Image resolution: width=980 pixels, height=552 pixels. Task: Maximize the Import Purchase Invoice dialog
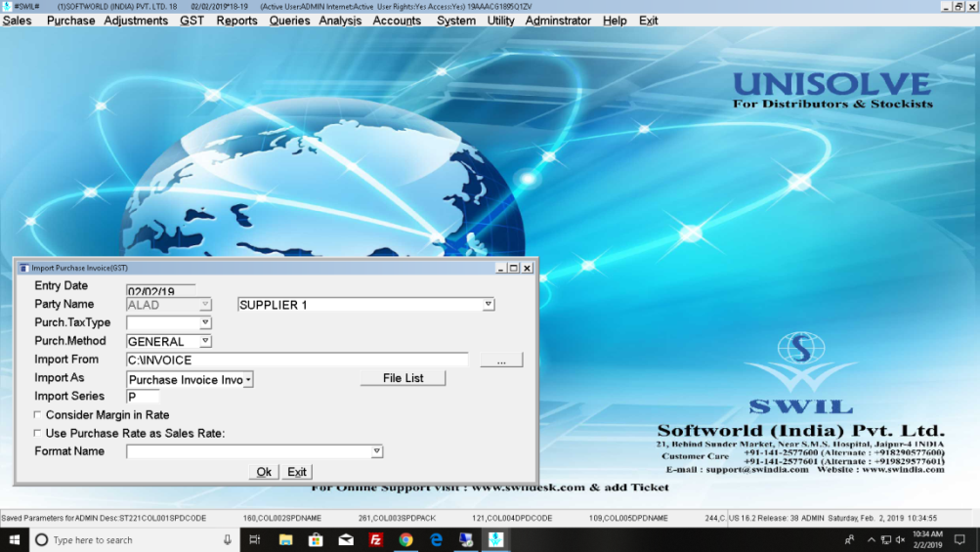coord(514,269)
